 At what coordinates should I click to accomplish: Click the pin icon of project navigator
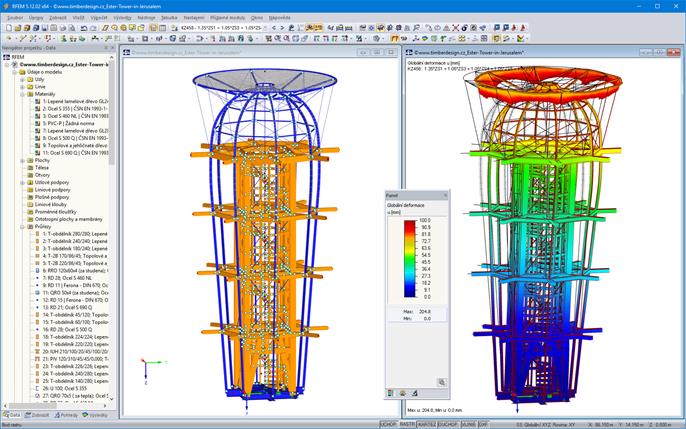click(105, 48)
